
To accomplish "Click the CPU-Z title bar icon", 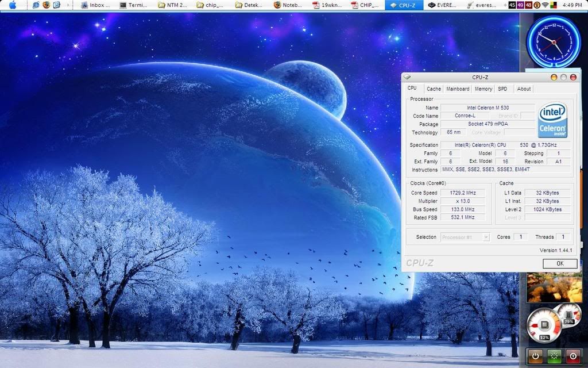I will (x=407, y=78).
